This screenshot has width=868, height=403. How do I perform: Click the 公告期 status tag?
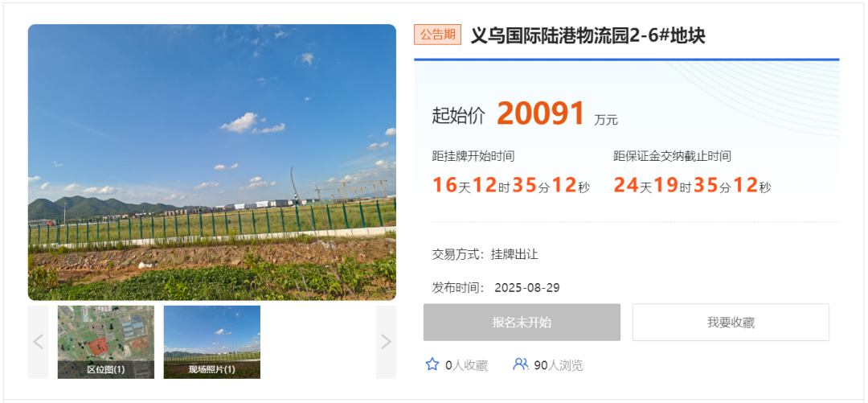tap(437, 35)
